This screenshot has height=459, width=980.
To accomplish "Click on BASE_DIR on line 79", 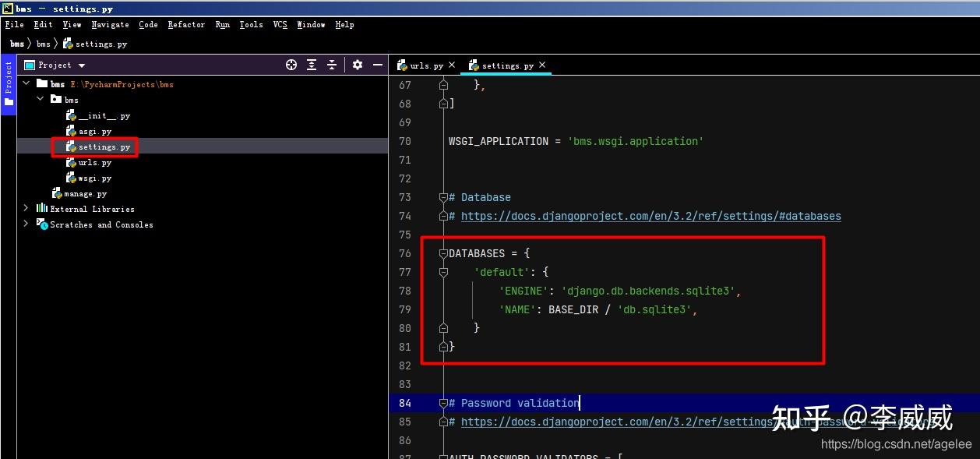I will coord(573,309).
